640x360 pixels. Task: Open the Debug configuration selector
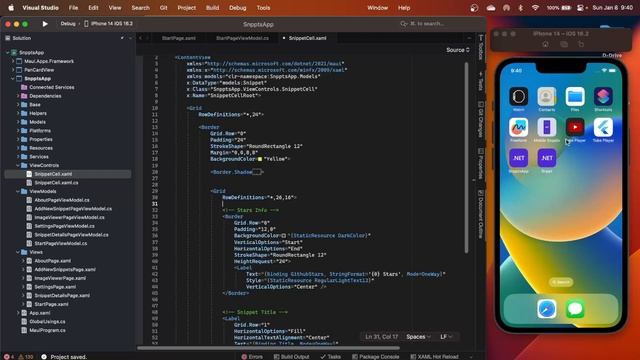click(68, 24)
